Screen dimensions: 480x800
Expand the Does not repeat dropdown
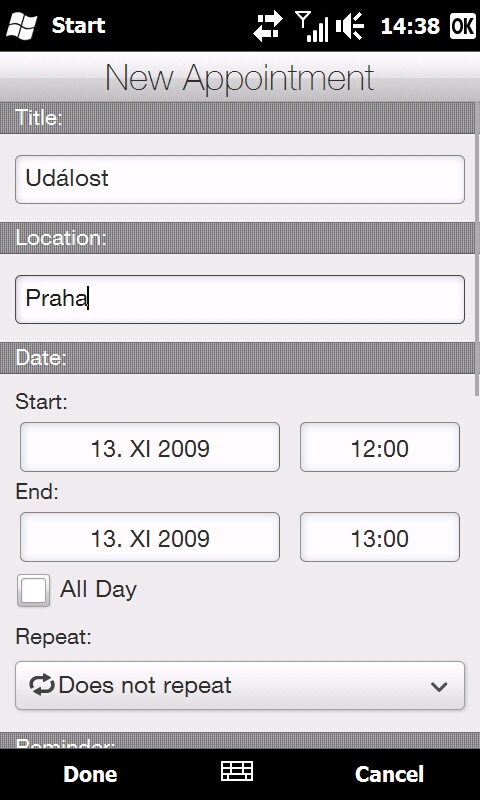(x=240, y=685)
